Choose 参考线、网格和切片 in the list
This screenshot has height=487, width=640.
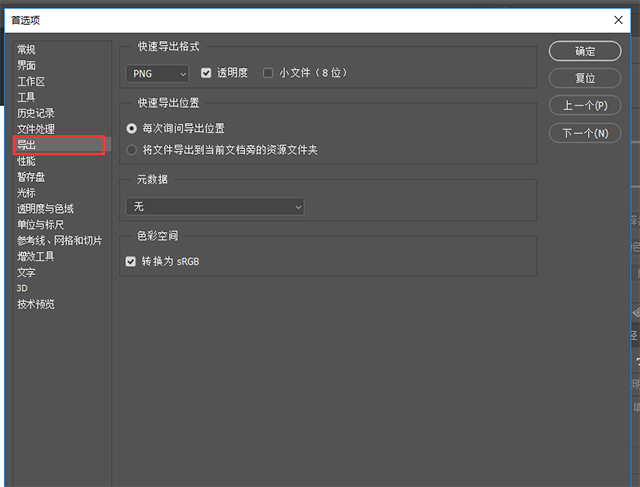coord(59,241)
